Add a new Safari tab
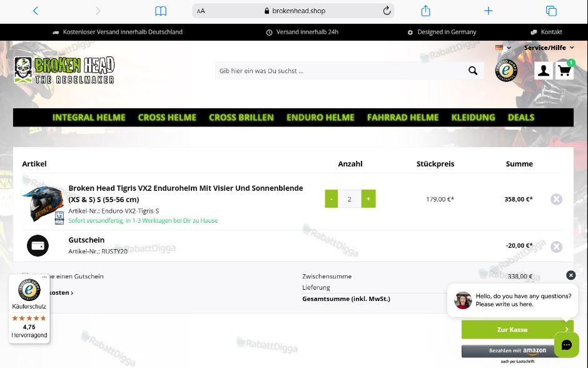 (x=489, y=11)
